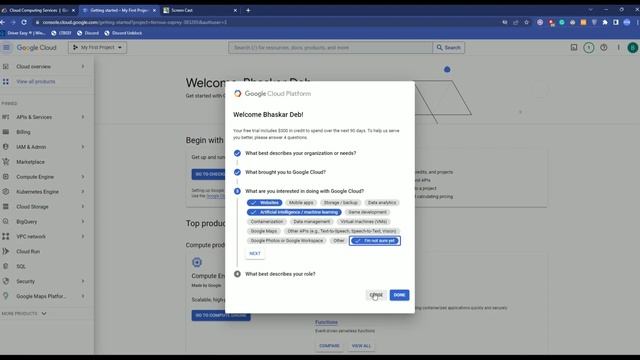Click the Billing sidebar icon
The image size is (640, 360).
click(x=6, y=132)
